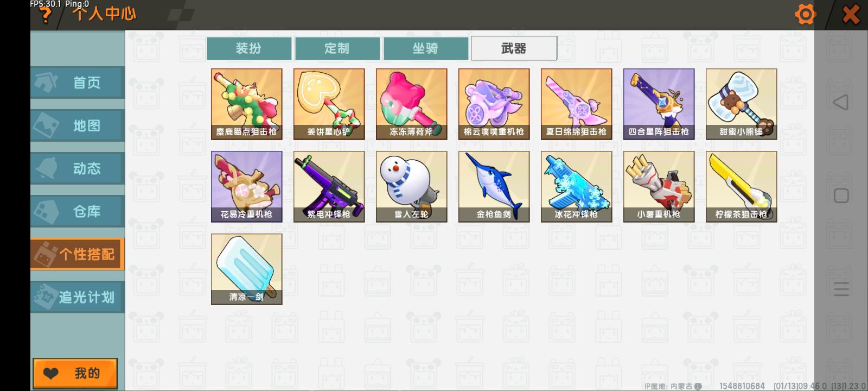Select the 棉云噗噗重机枪 weapon

point(494,104)
